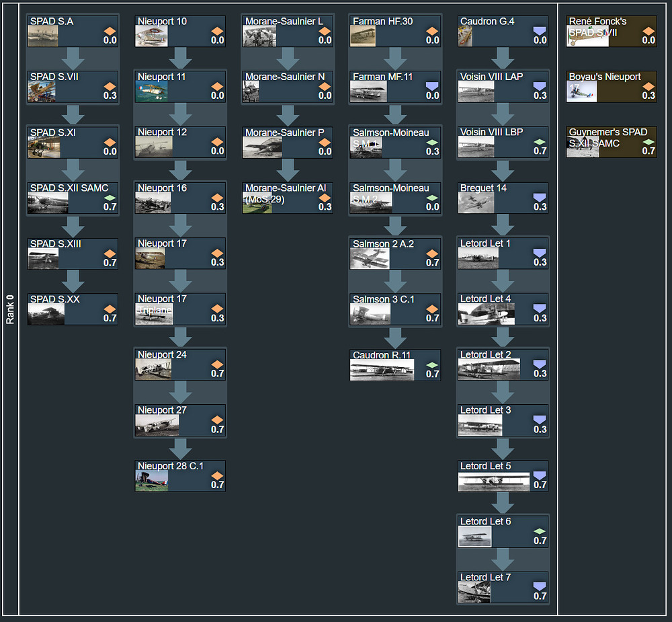Click the Nieuport 24 thumbnail photo
Viewport: 672px width, 622px height.
(154, 370)
